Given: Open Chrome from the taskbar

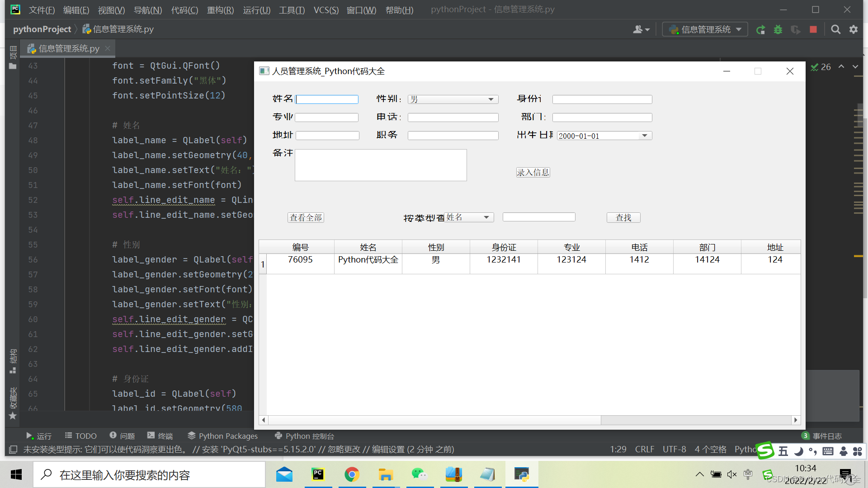Looking at the screenshot, I should [x=352, y=474].
